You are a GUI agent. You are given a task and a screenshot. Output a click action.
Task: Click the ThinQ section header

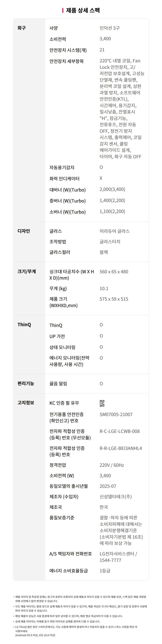pyautogui.click(x=24, y=325)
